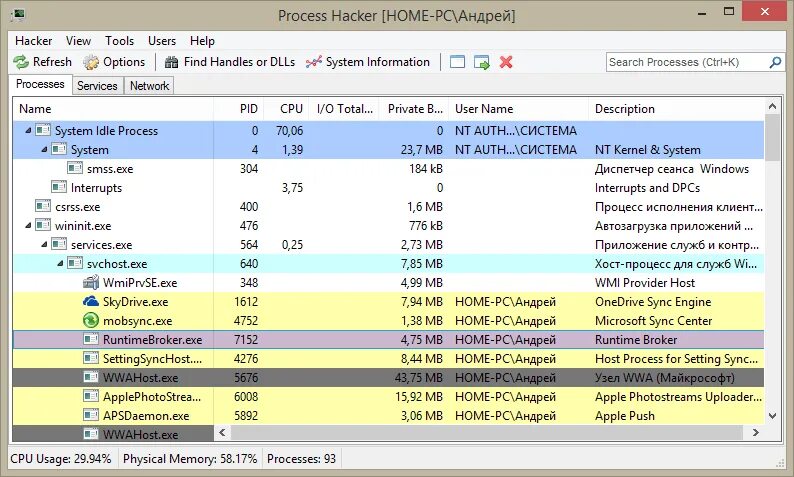
Task: Click the horizontal scrollbar left arrow
Action: click(x=222, y=432)
